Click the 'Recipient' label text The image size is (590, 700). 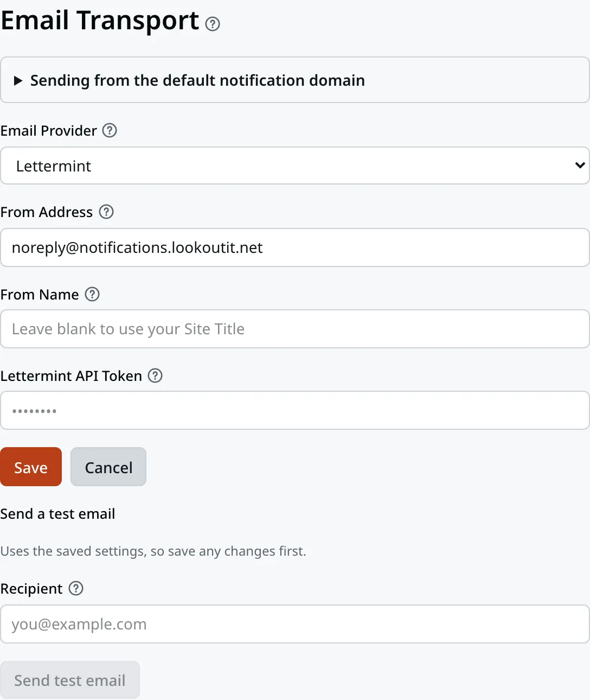point(31,589)
